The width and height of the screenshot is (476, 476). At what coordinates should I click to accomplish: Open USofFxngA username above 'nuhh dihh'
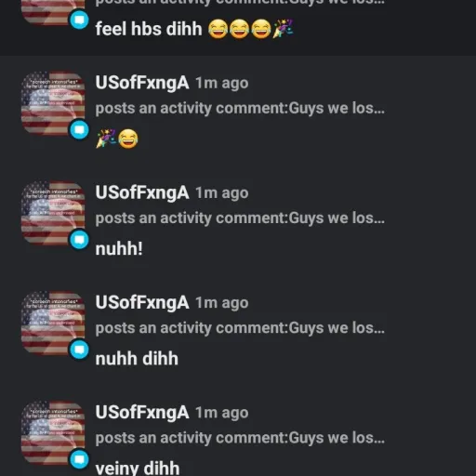(142, 302)
